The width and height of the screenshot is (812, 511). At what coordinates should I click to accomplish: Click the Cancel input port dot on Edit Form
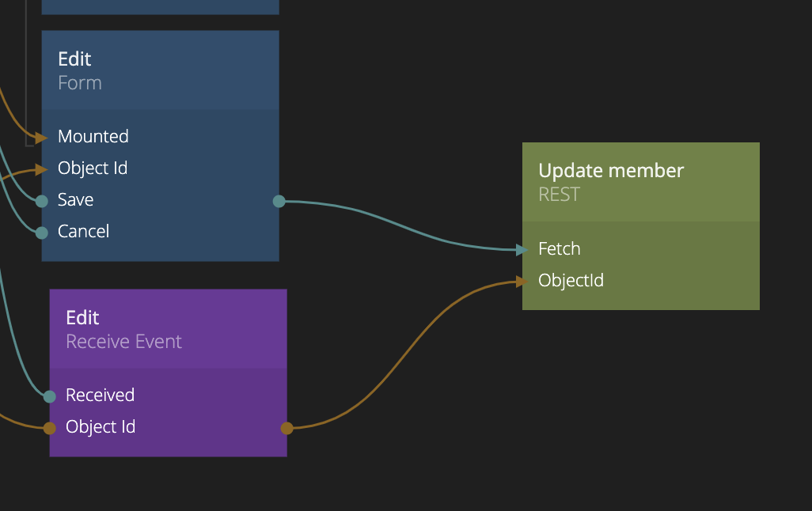point(42,233)
